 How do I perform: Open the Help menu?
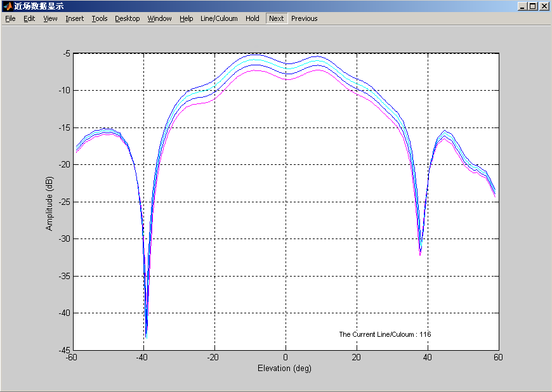tap(187, 18)
